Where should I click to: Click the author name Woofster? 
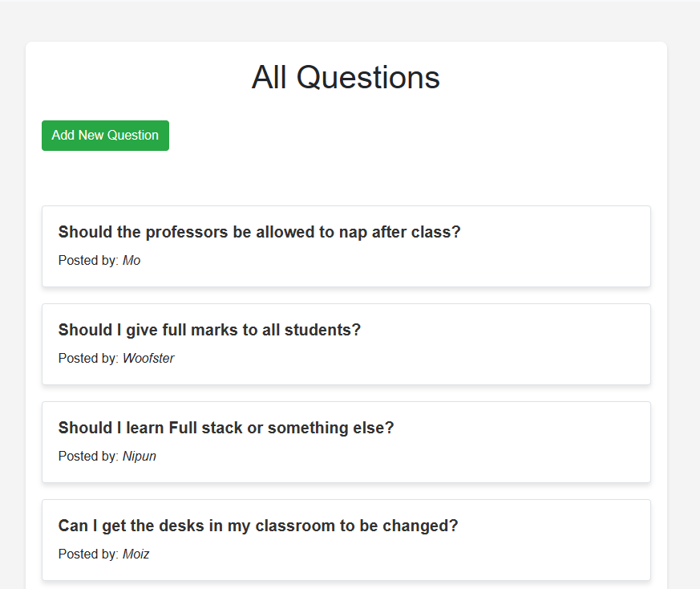pyautogui.click(x=148, y=359)
